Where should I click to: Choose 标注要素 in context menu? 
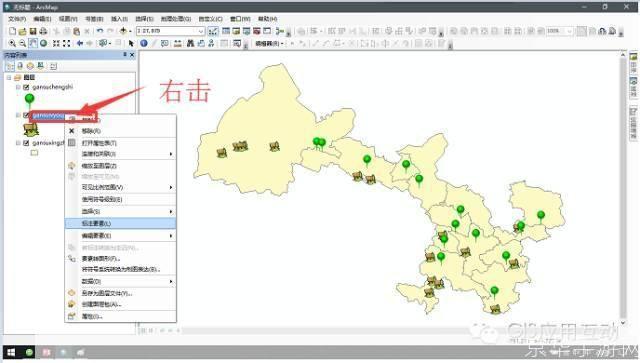click(x=120, y=223)
